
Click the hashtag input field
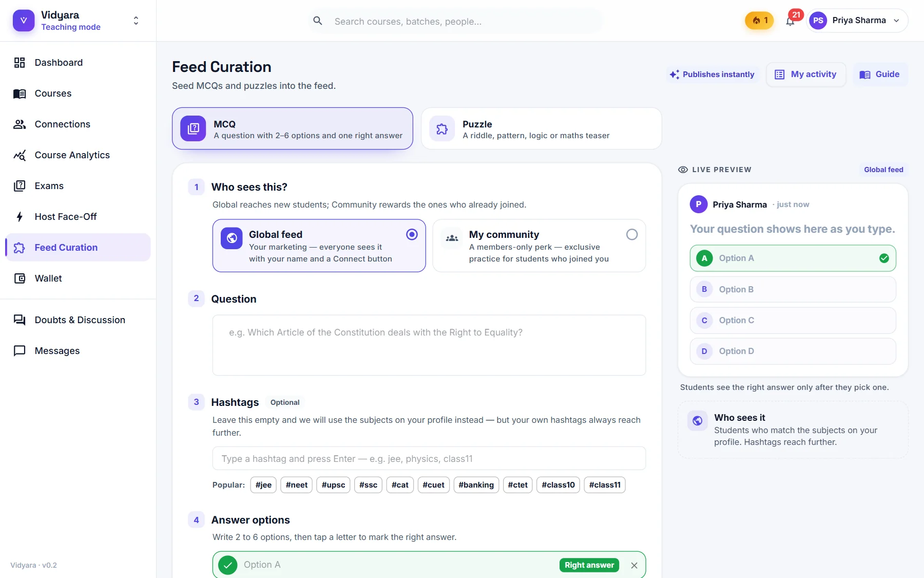[429, 458]
